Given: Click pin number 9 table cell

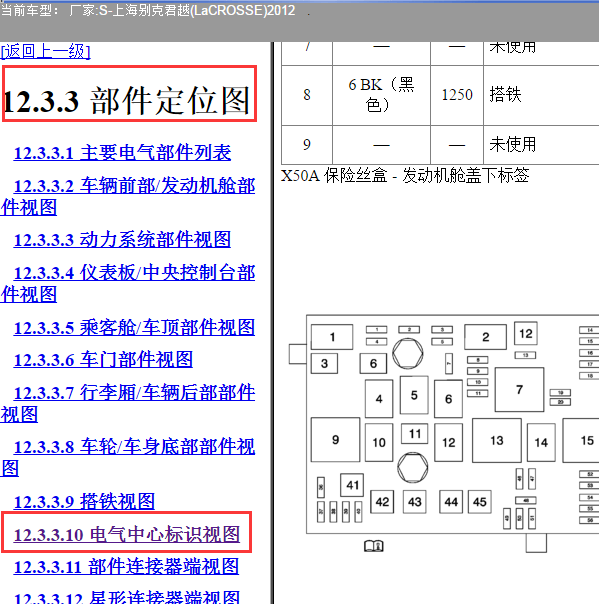Looking at the screenshot, I should (x=307, y=145).
